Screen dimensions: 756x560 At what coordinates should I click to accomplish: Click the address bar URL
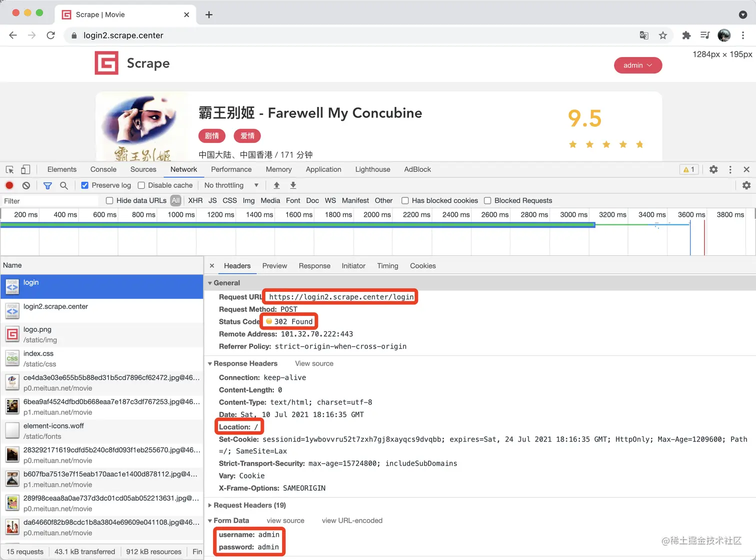(123, 35)
